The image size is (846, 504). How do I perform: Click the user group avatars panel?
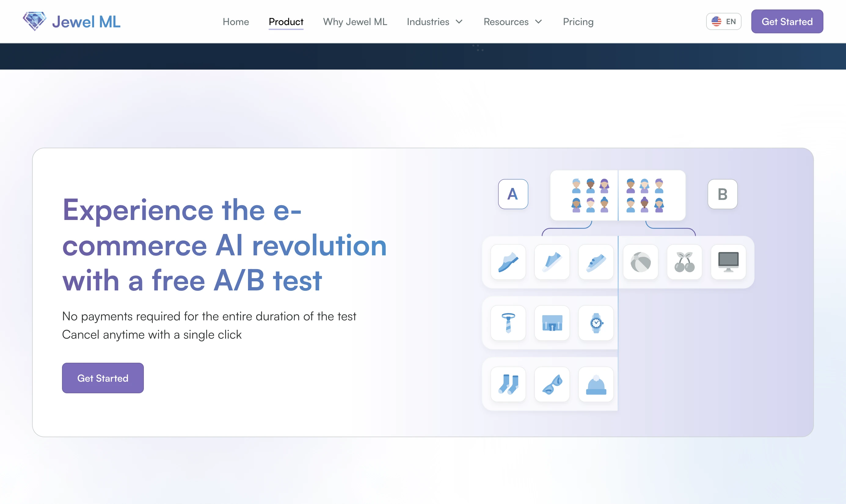click(x=618, y=196)
